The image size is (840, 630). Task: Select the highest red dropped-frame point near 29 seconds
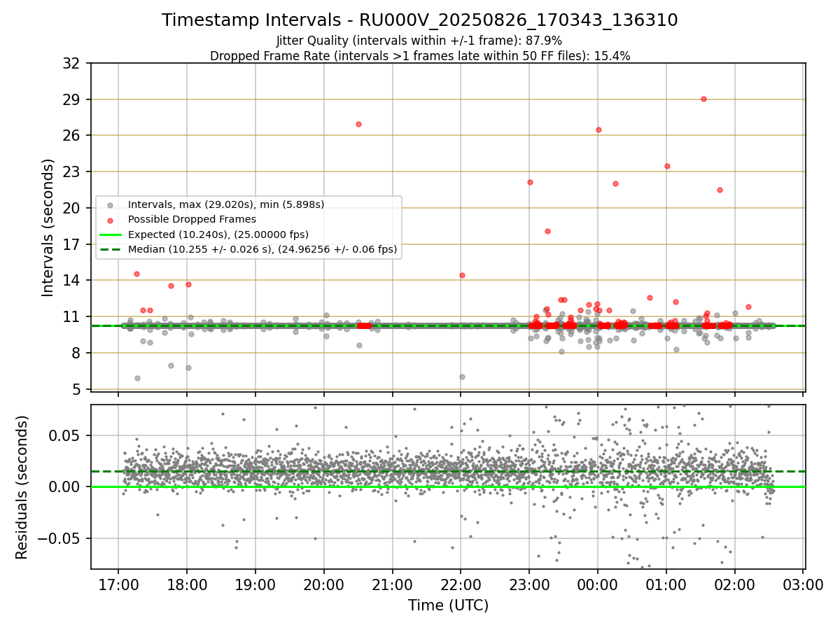click(703, 99)
